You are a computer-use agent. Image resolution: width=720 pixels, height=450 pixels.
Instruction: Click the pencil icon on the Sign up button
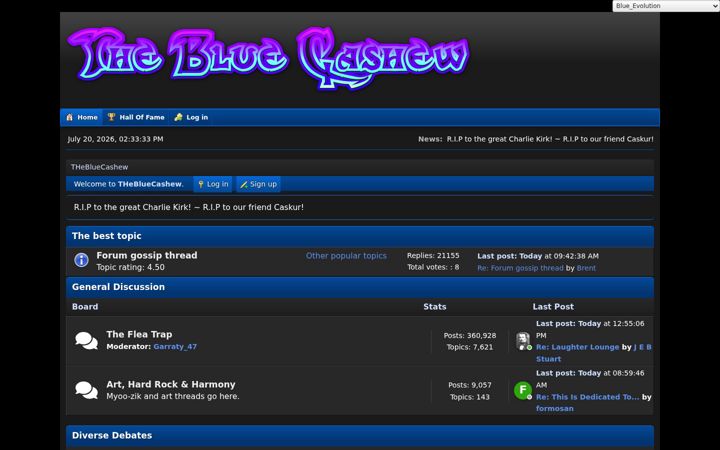pyautogui.click(x=244, y=185)
